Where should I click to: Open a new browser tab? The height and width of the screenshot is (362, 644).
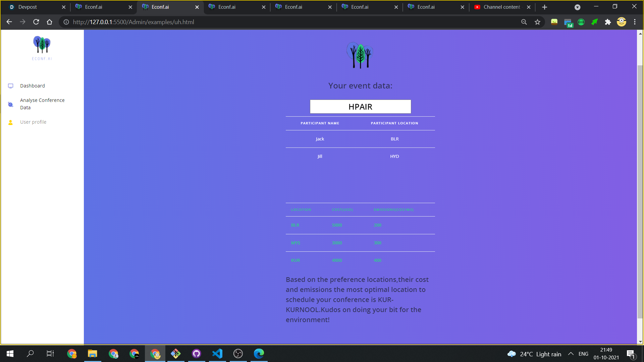click(544, 7)
